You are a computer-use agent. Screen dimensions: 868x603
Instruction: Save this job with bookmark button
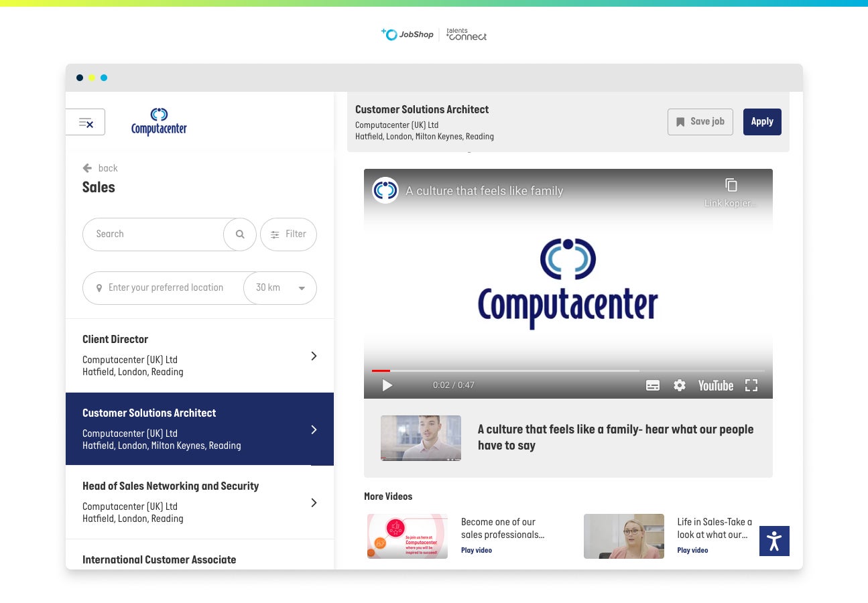700,122
